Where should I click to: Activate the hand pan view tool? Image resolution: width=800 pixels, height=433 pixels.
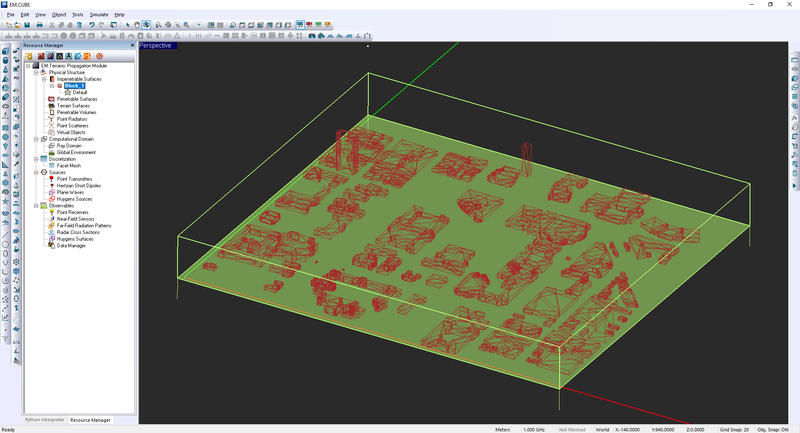[137, 25]
